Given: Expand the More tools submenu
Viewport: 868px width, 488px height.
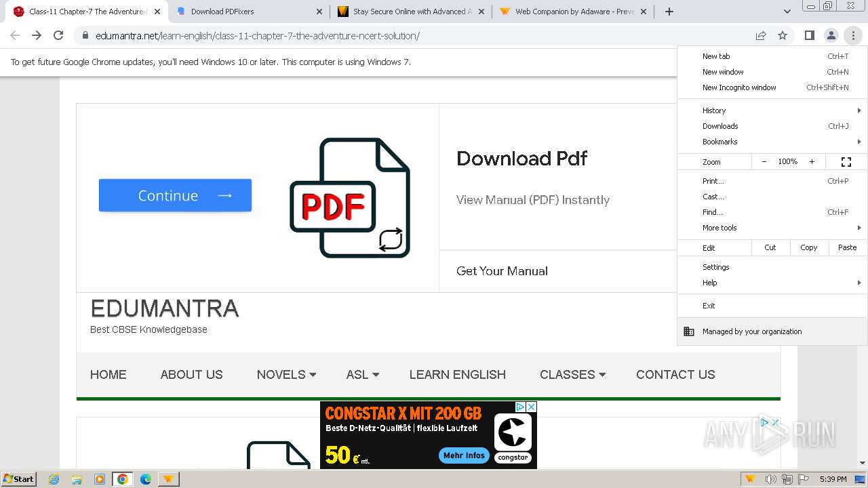Looking at the screenshot, I should tap(772, 228).
